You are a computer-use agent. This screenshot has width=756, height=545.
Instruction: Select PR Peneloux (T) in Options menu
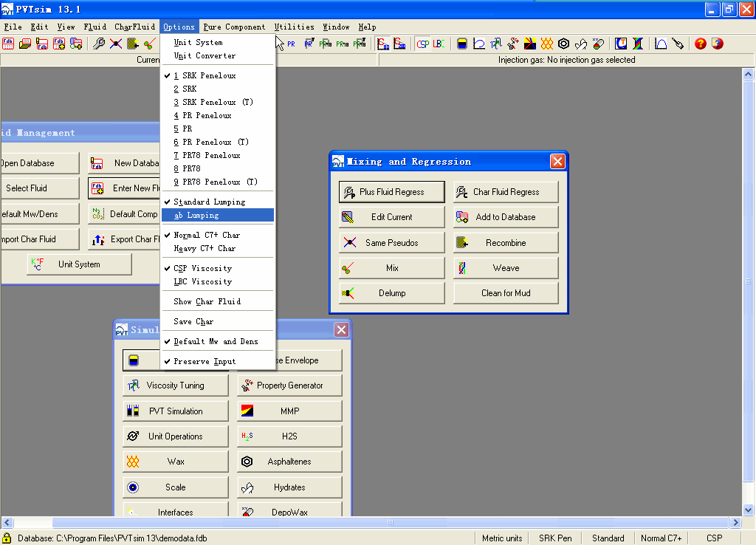pyautogui.click(x=218, y=143)
